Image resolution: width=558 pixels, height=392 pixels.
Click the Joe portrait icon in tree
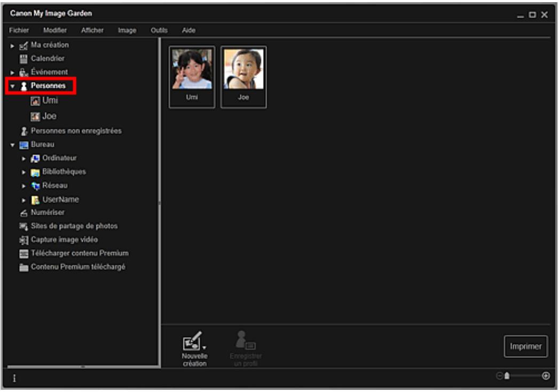click(x=35, y=116)
